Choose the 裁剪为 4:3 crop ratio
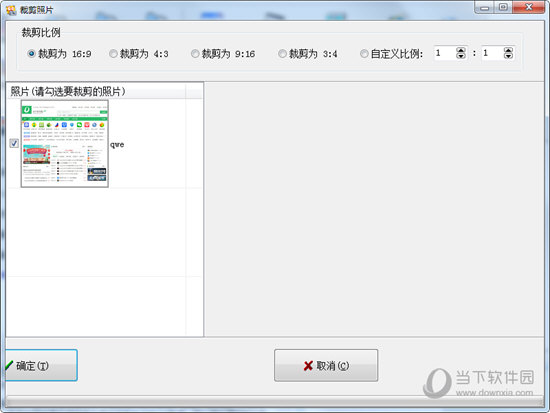 139,54
